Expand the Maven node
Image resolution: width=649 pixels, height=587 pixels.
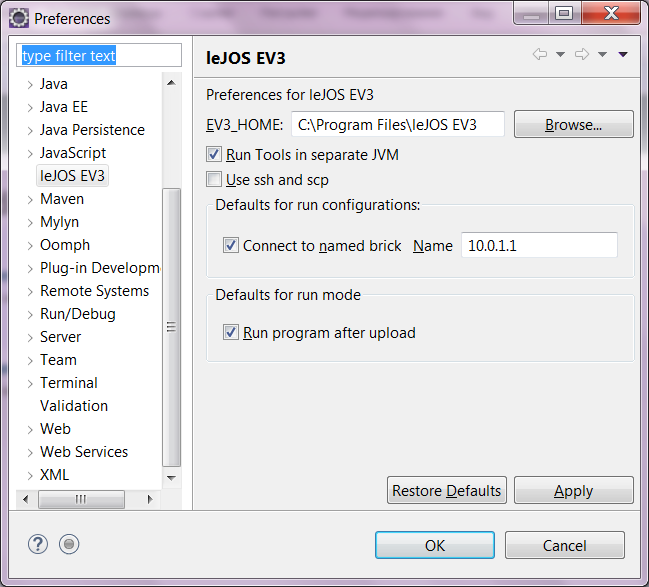point(30,200)
